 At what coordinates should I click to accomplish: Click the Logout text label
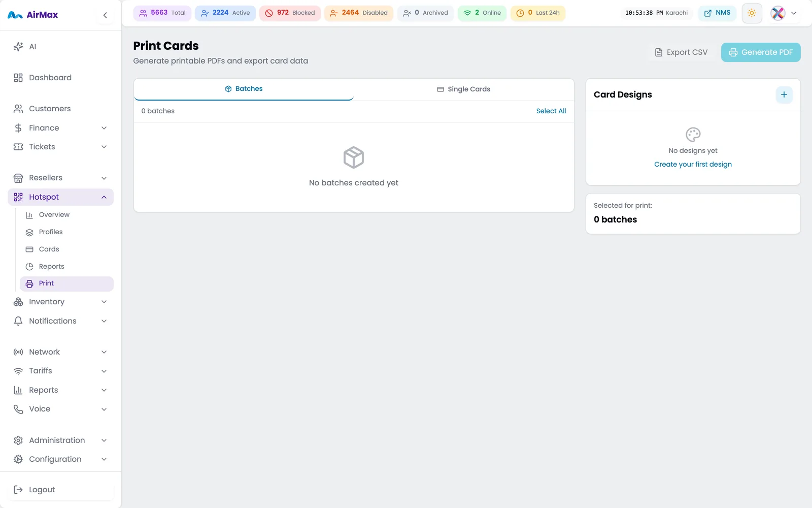point(42,490)
